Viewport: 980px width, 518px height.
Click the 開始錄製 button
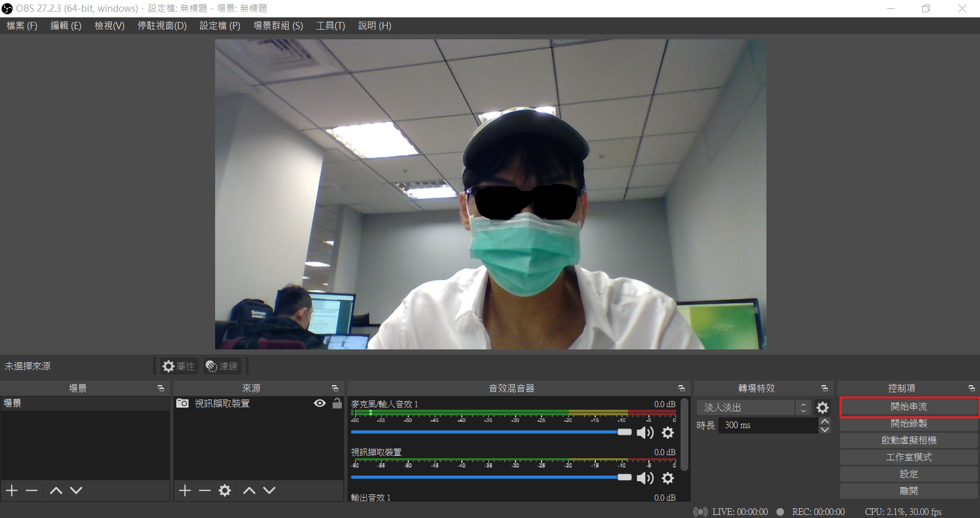click(908, 423)
